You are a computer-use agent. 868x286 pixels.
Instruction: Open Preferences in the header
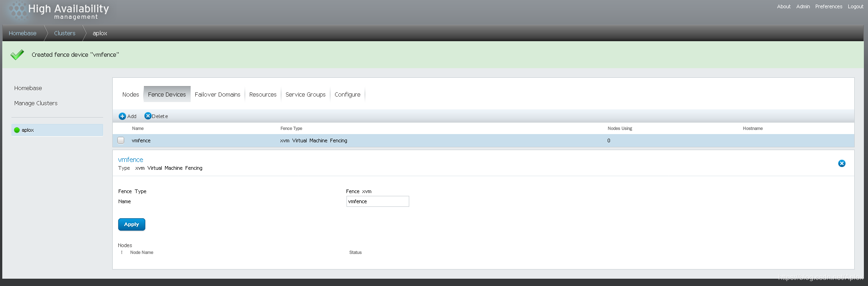[829, 6]
